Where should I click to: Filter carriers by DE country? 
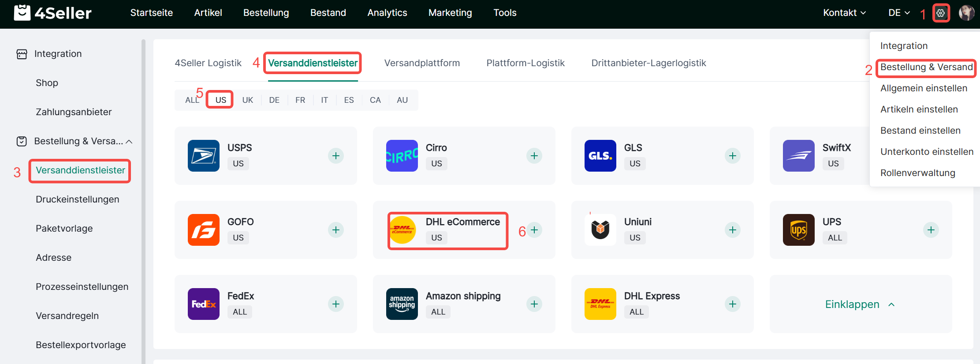pos(274,100)
